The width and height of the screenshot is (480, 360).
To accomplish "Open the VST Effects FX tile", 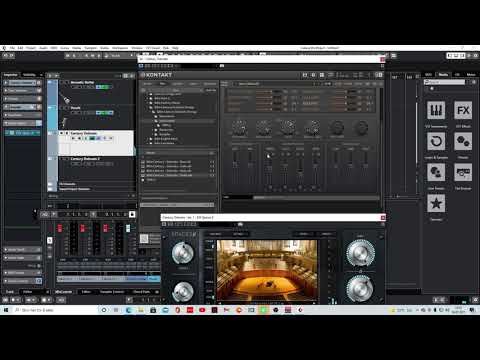I will [x=463, y=110].
